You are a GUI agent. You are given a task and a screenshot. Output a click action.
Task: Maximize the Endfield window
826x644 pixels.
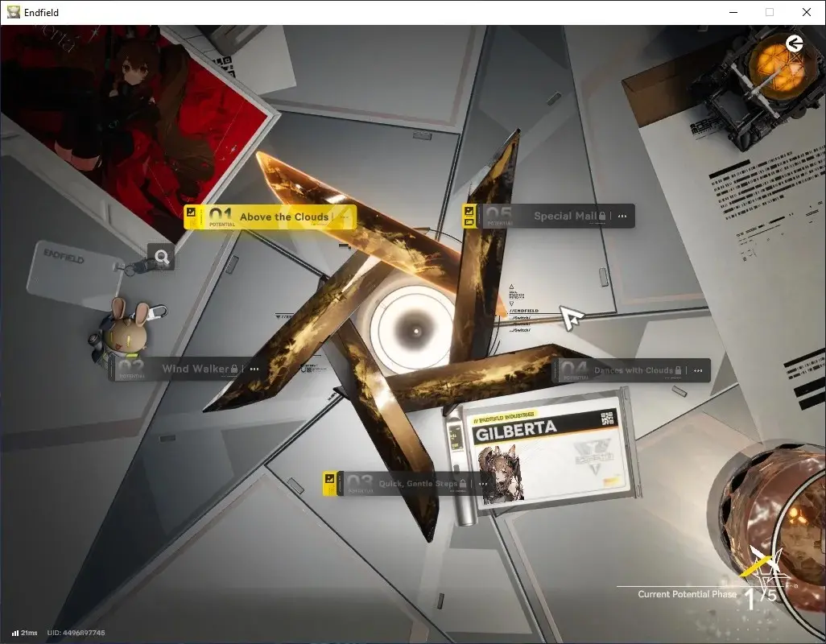point(770,12)
